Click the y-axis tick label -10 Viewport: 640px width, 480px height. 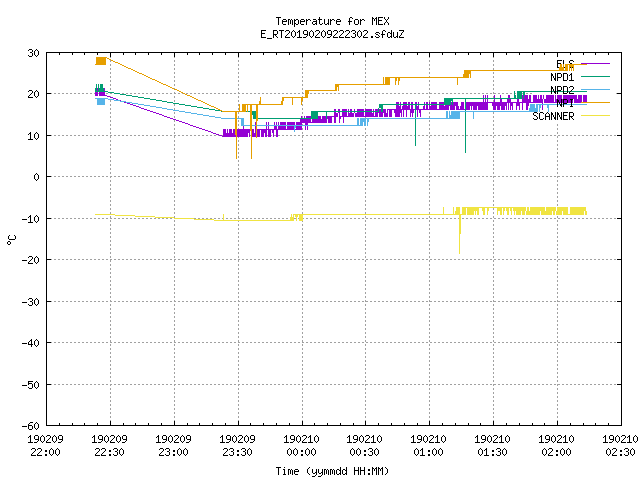[x=31, y=219]
